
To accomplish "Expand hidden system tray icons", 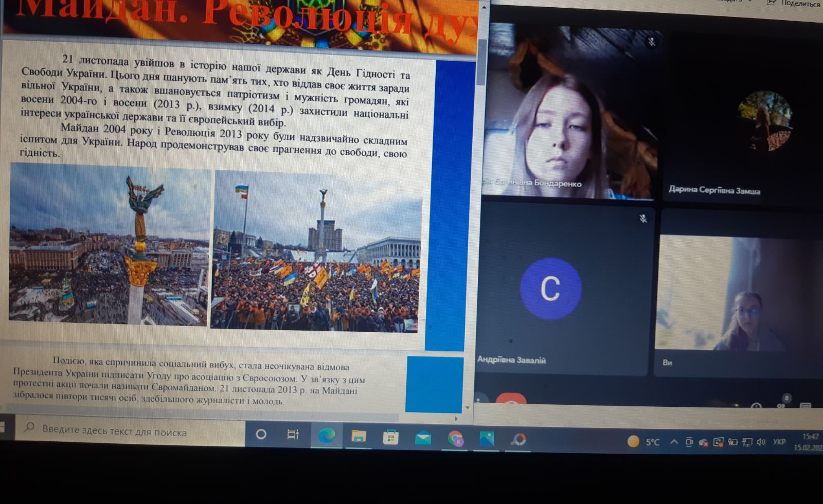I will (x=673, y=442).
